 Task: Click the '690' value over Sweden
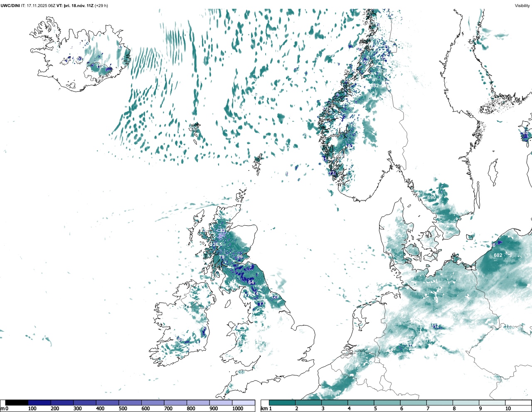pyautogui.click(x=431, y=198)
